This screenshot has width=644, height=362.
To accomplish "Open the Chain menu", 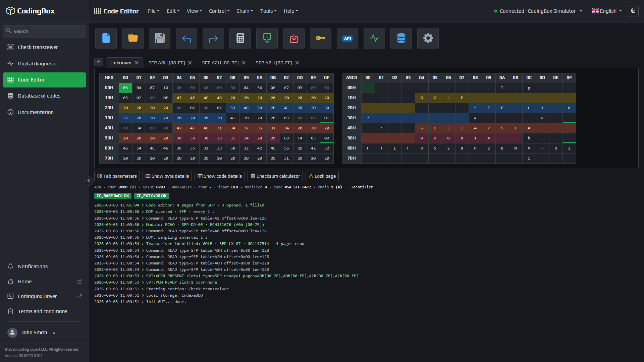I will tap(245, 11).
